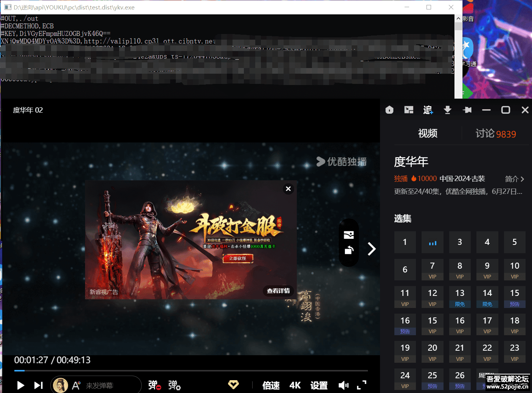The height and width of the screenshot is (393, 532).
Task: Maximize the ykv.exe console window
Action: coord(429,7)
